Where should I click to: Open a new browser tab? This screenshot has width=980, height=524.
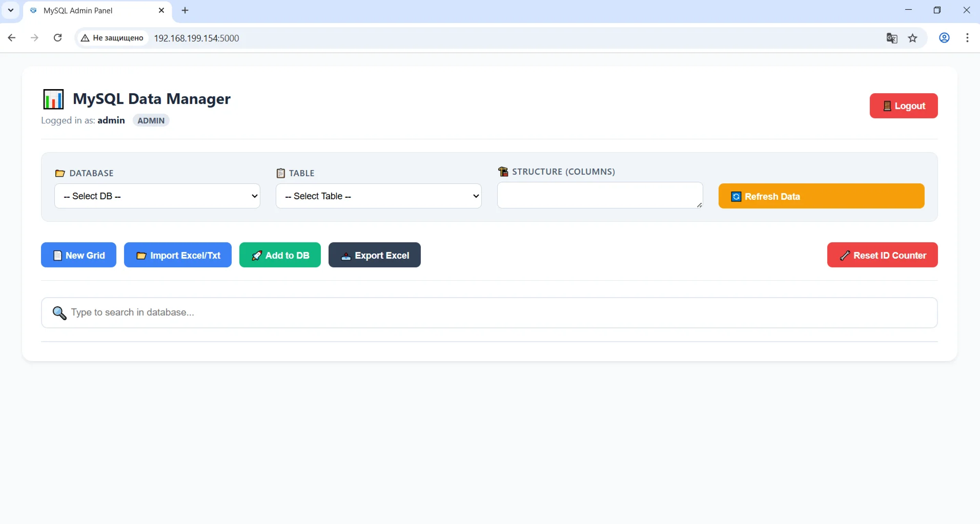click(185, 10)
